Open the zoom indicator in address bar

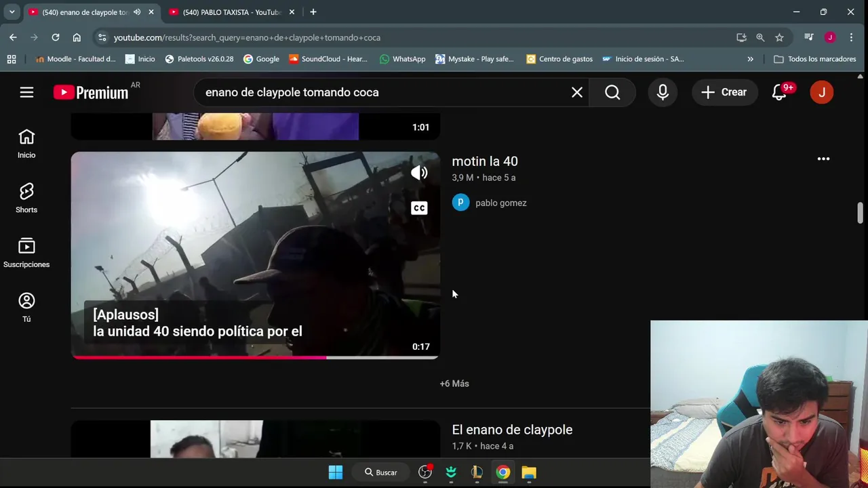tap(760, 37)
